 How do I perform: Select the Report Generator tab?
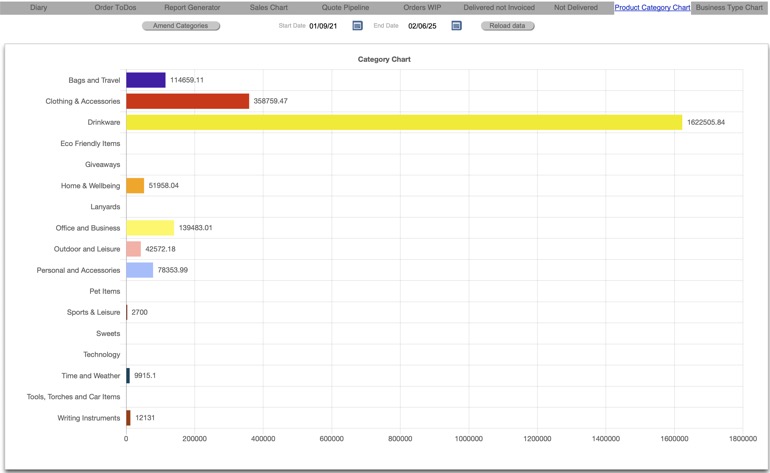click(192, 7)
